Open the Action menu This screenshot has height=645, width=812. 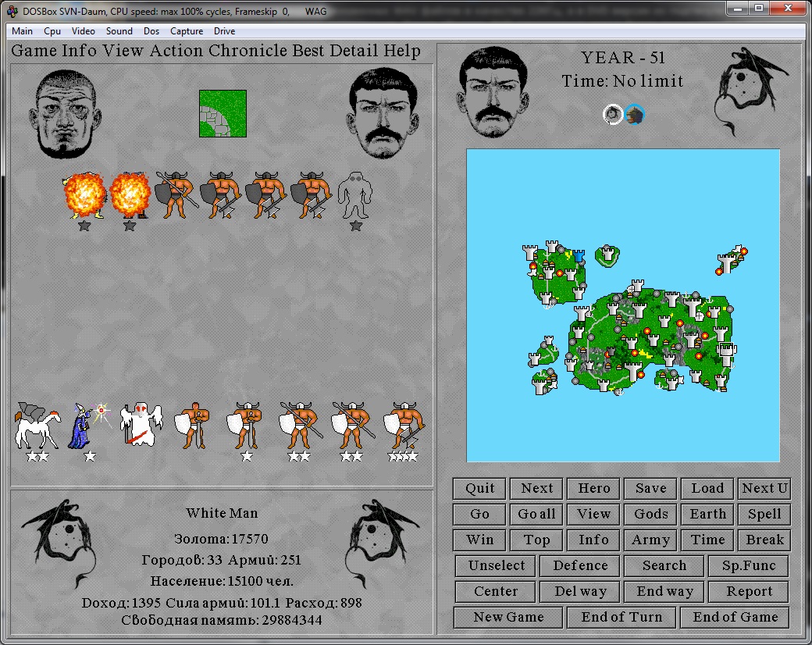coord(176,51)
